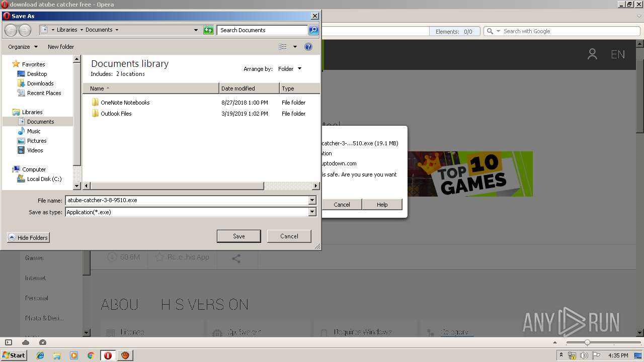Image resolution: width=644 pixels, height=362 pixels.
Task: Open the Music library
Action: pos(34,131)
